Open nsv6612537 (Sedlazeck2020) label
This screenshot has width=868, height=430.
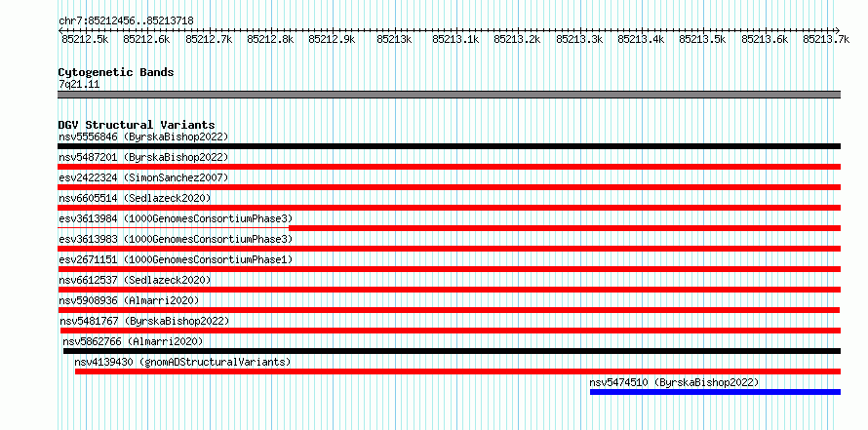[135, 280]
